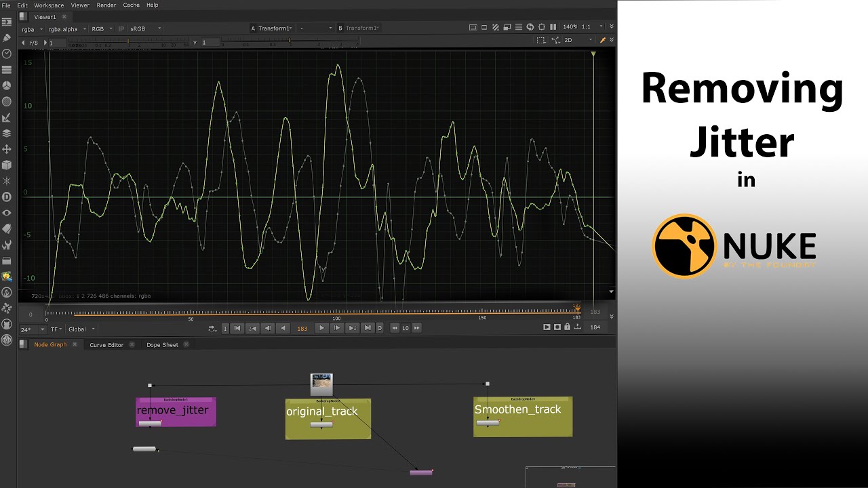Toggle the flipbook capture camera button
Viewport: 868px width, 488px height.
click(x=557, y=327)
